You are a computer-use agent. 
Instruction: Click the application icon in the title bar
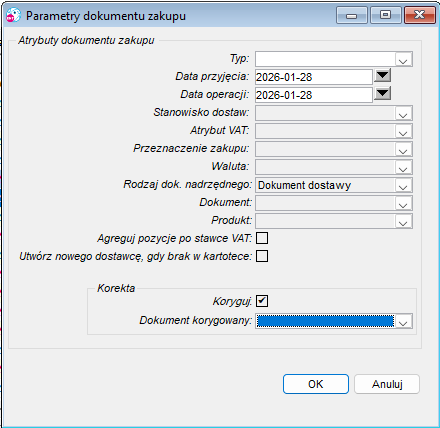pos(14,15)
